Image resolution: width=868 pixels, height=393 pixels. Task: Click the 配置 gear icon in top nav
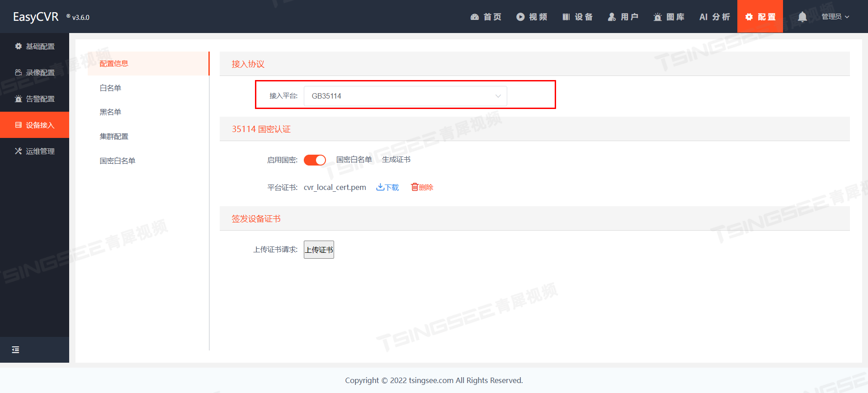(749, 17)
